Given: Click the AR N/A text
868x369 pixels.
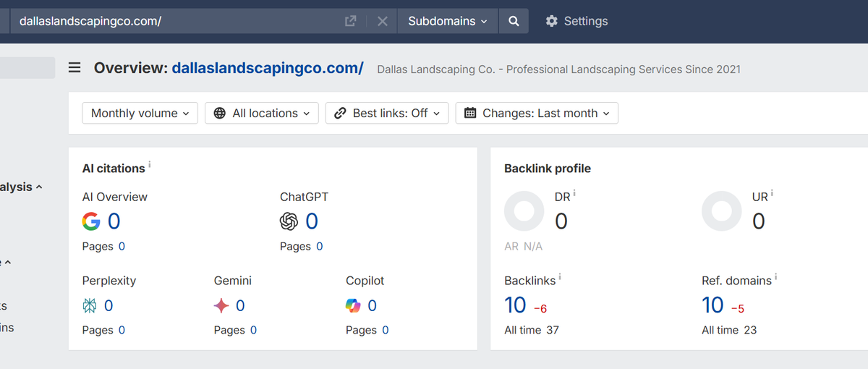Looking at the screenshot, I should tap(523, 246).
